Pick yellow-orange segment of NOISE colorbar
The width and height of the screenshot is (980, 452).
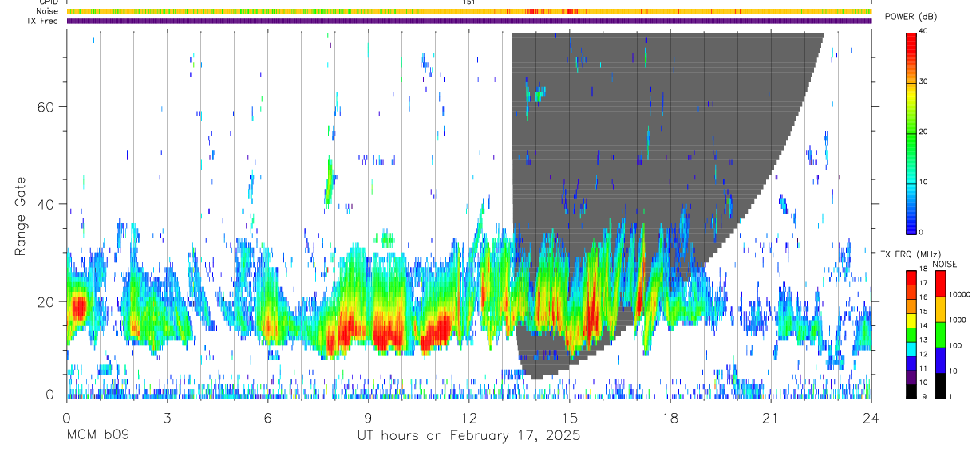(941, 309)
